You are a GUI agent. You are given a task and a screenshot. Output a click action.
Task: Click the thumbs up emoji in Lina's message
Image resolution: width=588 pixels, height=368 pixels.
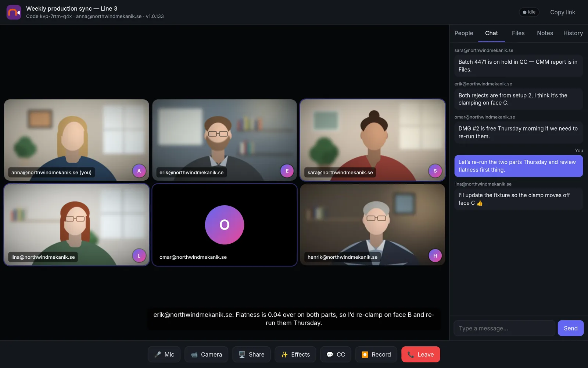(480, 203)
